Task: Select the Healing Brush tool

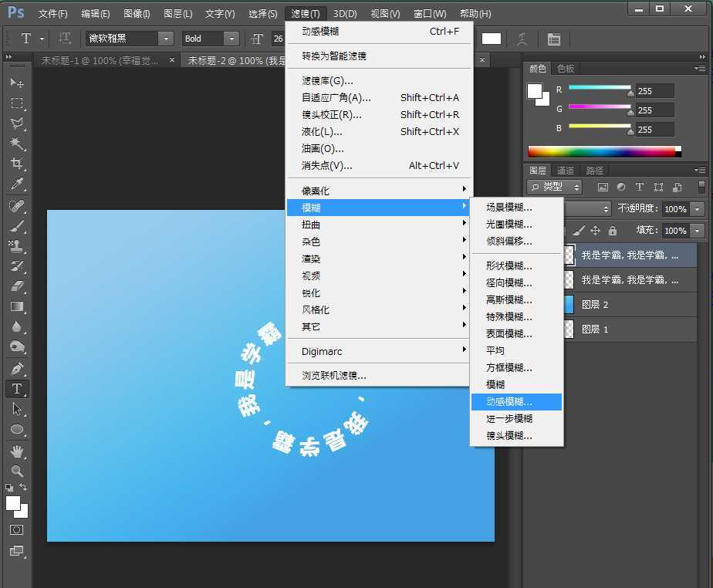Action: pyautogui.click(x=17, y=206)
